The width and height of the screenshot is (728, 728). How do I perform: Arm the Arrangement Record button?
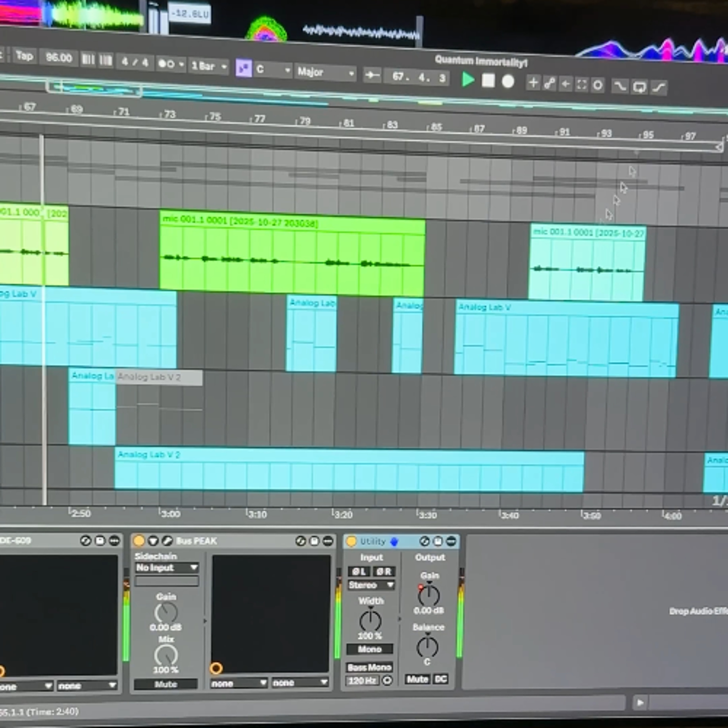pyautogui.click(x=508, y=82)
